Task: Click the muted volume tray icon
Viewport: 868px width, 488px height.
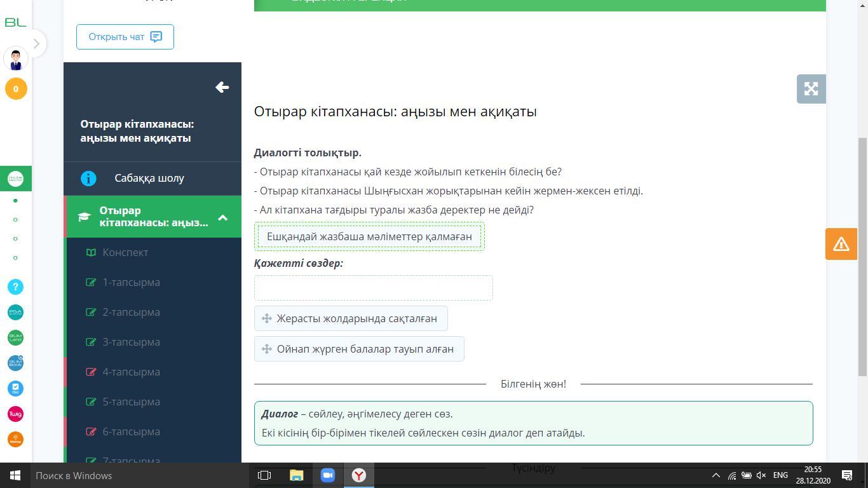Action: pyautogui.click(x=761, y=475)
